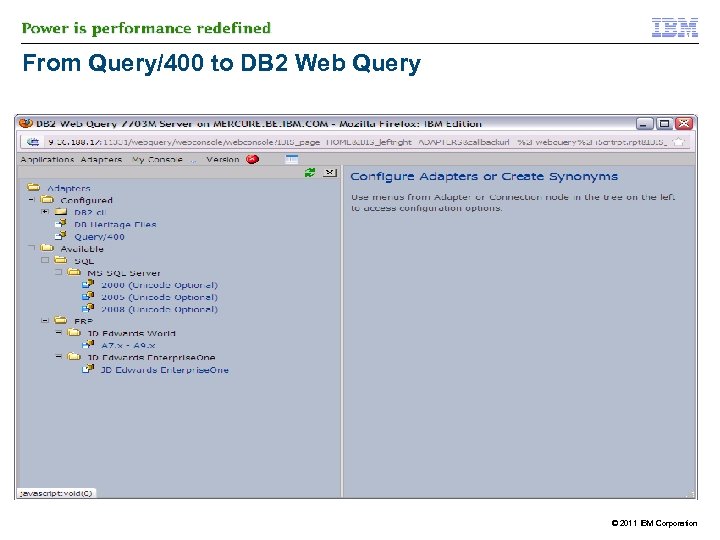Collapse the MS SQL Server node

click(x=58, y=272)
